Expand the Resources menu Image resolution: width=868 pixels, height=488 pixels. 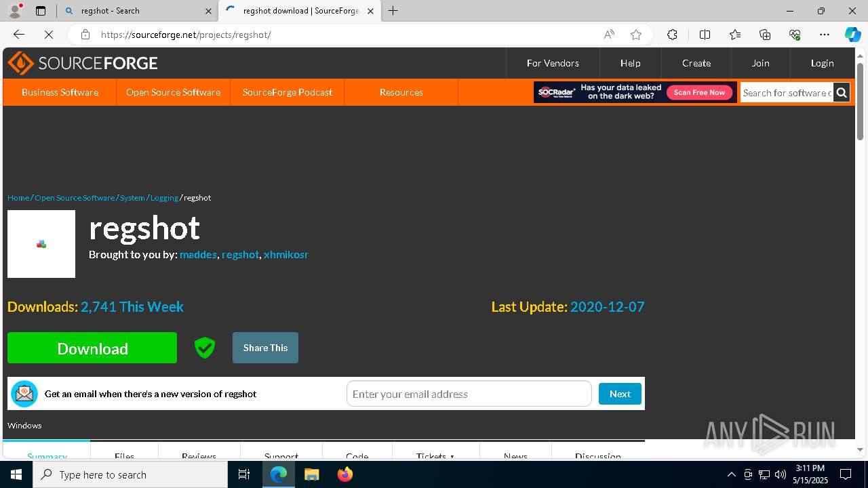401,92
